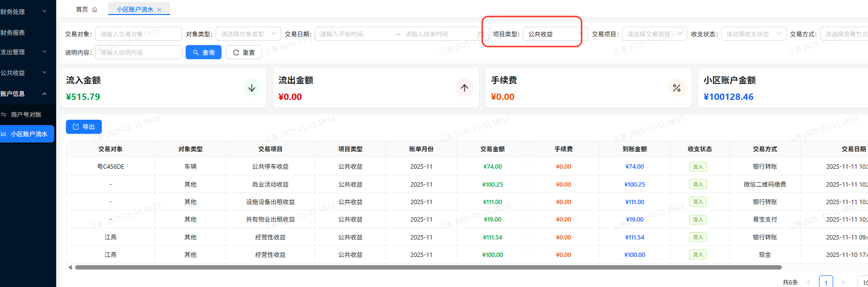Open 商户号对账 in the sidebar
The width and height of the screenshot is (868, 287).
pyautogui.click(x=26, y=114)
